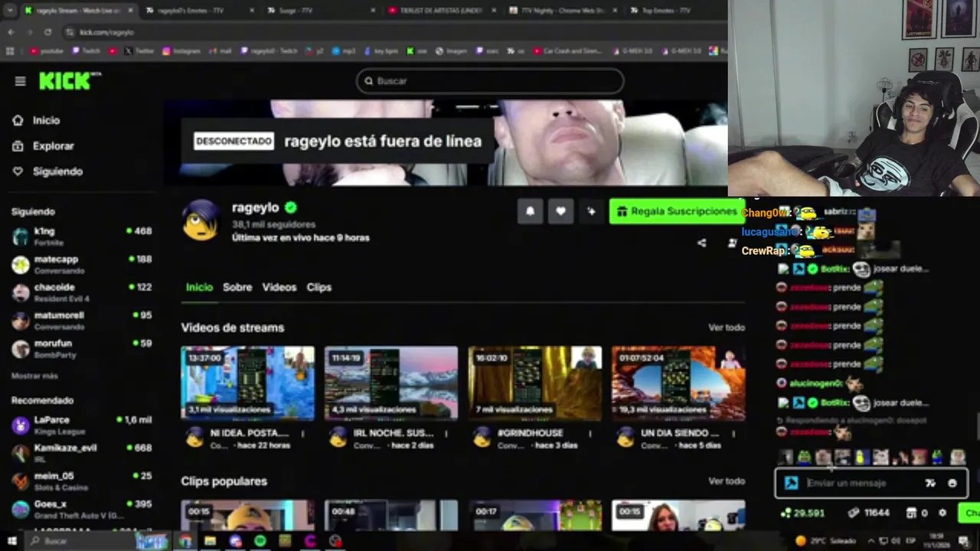This screenshot has width=980, height=551.
Task: Open chat settings gear icon
Action: coord(942,514)
